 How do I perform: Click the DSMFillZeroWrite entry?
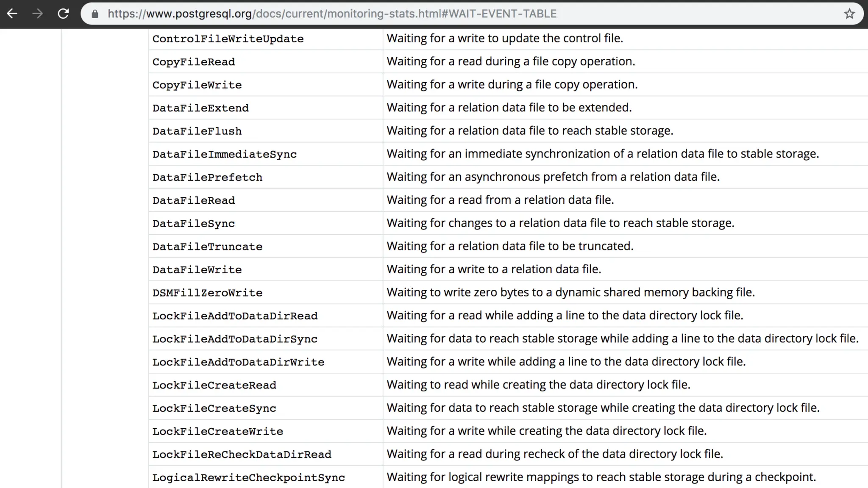(x=207, y=293)
